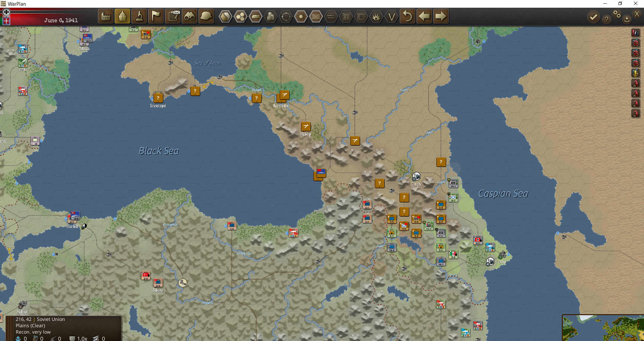Toggle the coin stack resources overlay

pos(271,16)
